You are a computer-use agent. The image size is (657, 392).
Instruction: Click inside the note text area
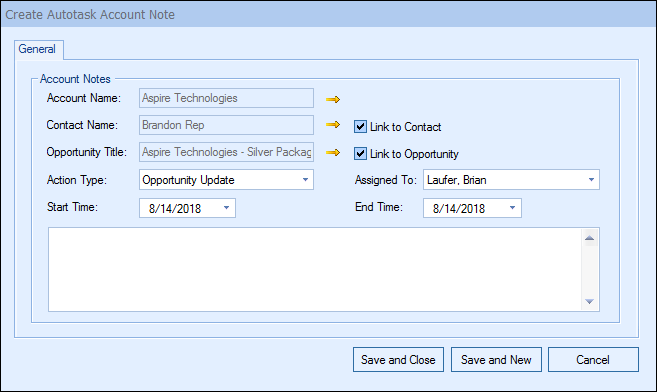click(x=315, y=269)
